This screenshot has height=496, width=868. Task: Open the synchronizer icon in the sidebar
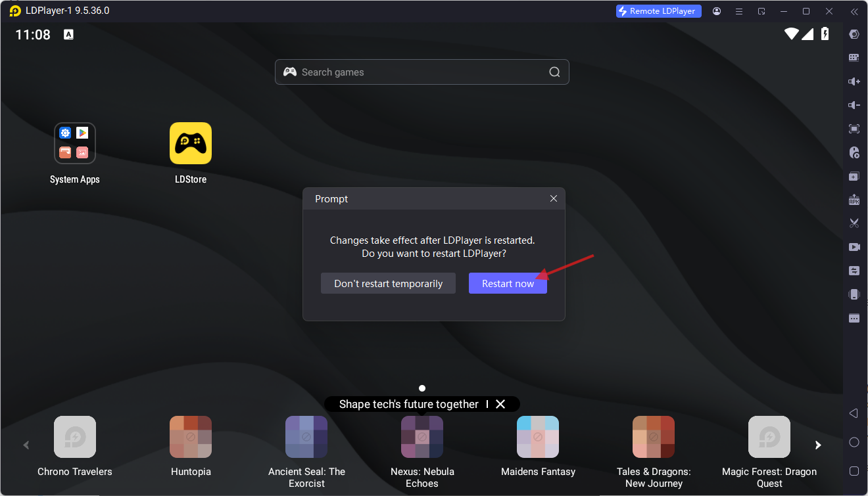pyautogui.click(x=854, y=271)
